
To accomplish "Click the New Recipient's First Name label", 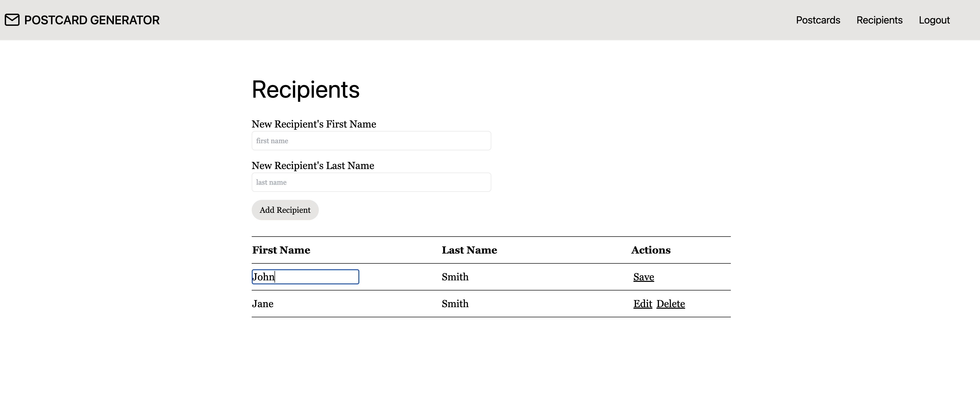I will click(313, 124).
